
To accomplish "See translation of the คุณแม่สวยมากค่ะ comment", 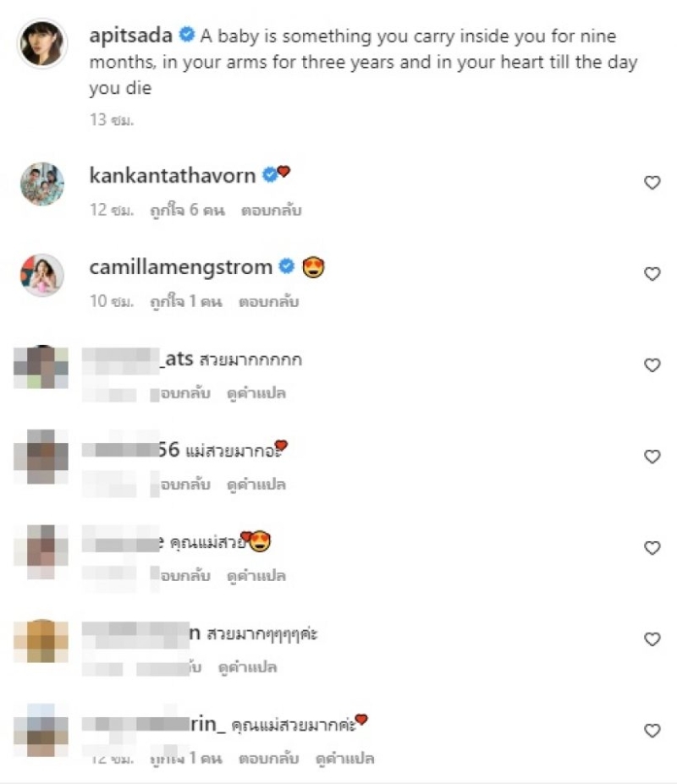I will tap(344, 759).
